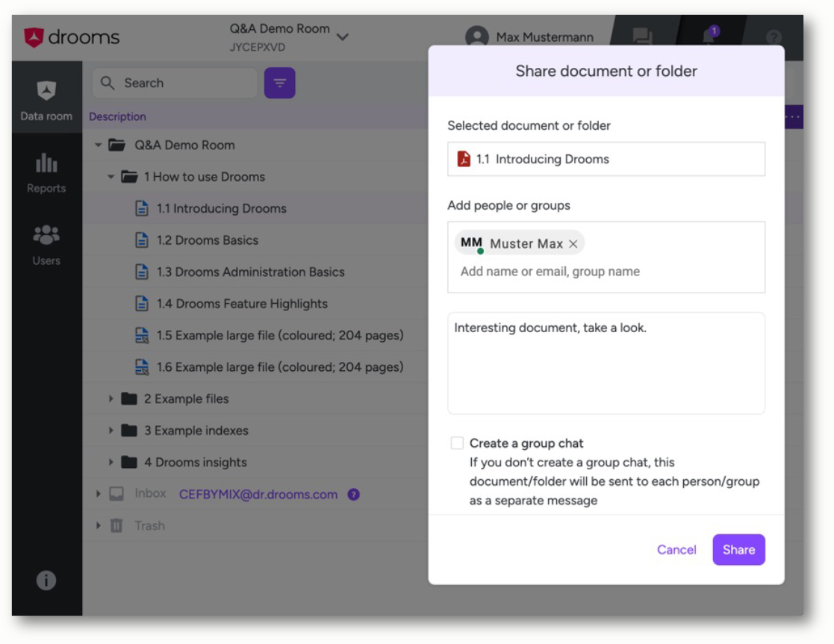This screenshot has height=644, width=834.
Task: Click the Inbox label in tree
Action: point(150,493)
